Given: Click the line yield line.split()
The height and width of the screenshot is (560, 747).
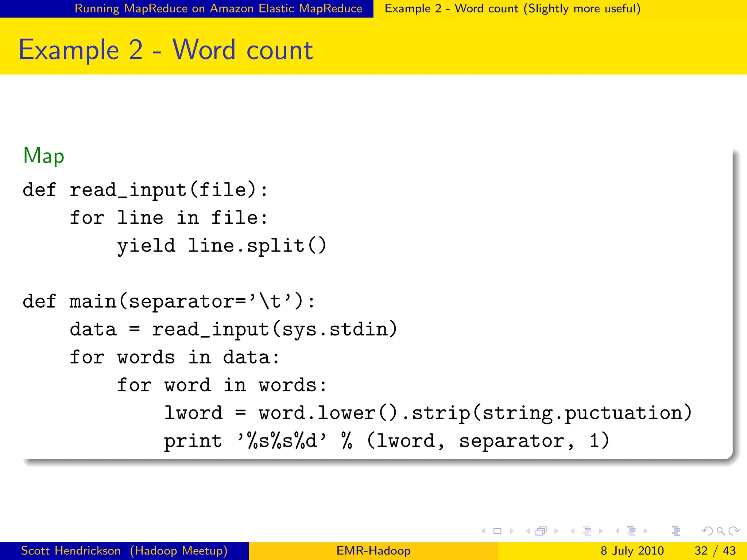Looking at the screenshot, I should pos(221,246).
